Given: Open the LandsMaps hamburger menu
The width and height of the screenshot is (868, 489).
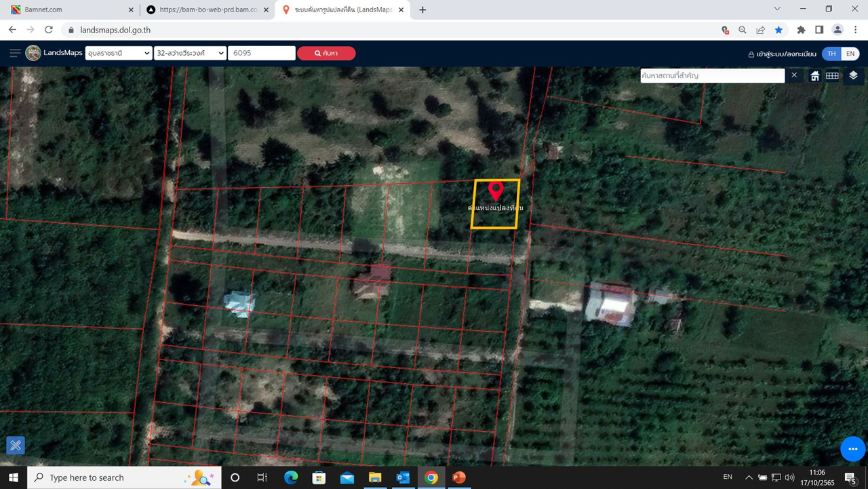Looking at the screenshot, I should click(15, 53).
